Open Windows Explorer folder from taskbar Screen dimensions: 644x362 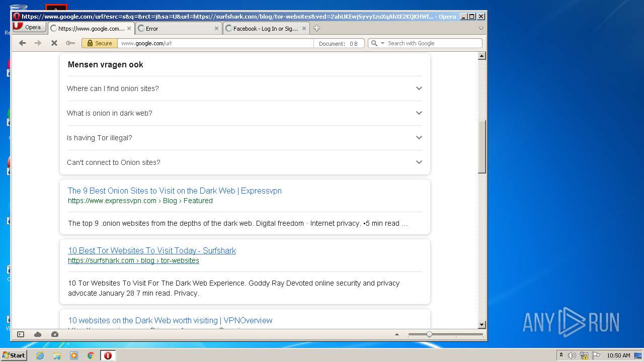point(57,355)
